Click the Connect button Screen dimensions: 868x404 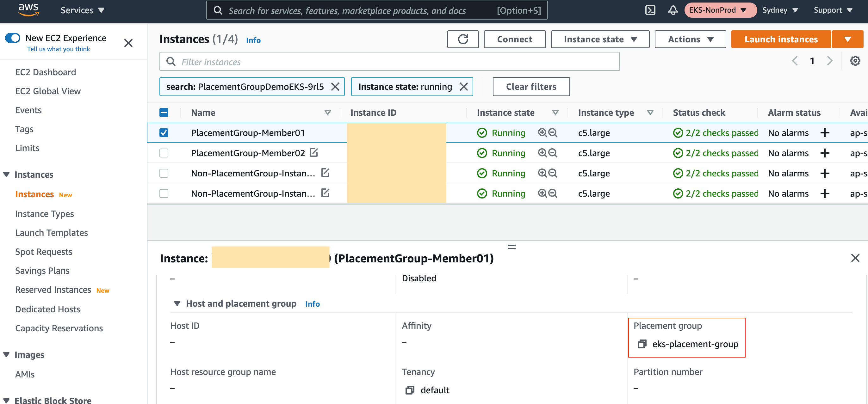pos(515,40)
